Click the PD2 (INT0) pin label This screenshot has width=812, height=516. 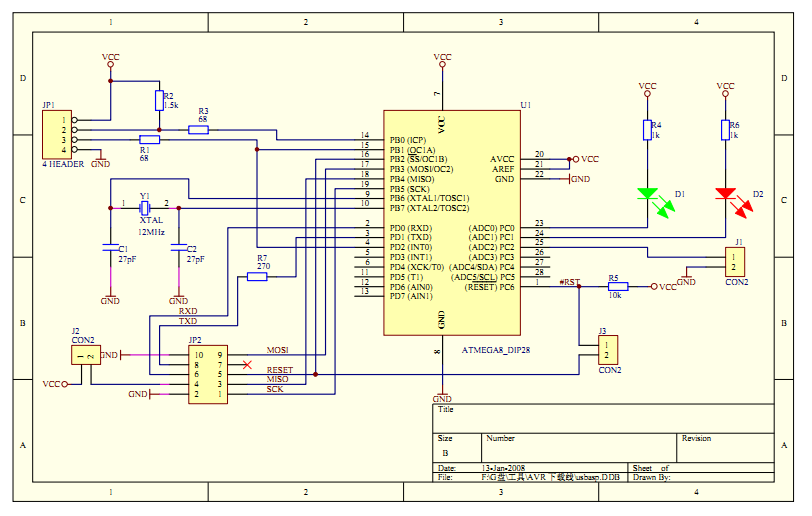(411, 248)
